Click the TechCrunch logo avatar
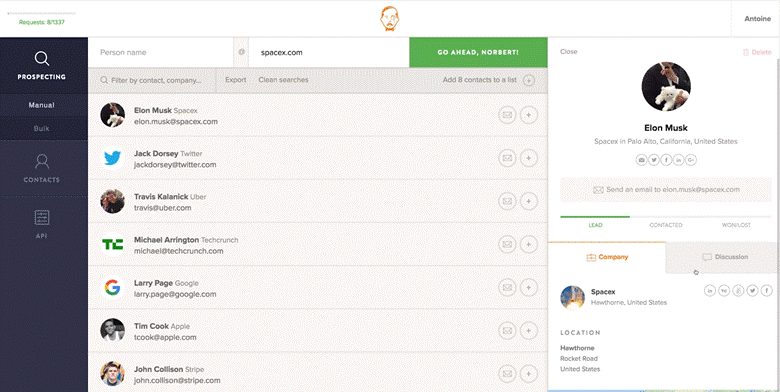 (x=112, y=245)
